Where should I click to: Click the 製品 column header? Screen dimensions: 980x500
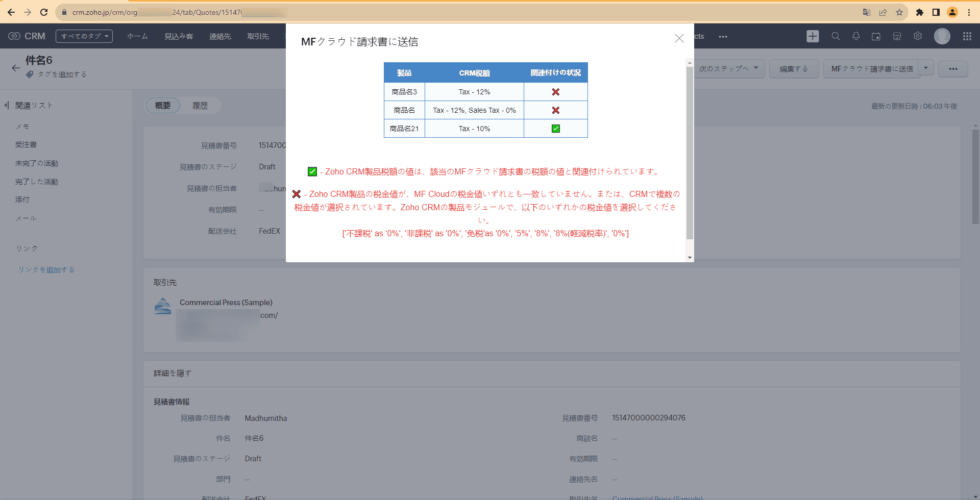click(404, 73)
